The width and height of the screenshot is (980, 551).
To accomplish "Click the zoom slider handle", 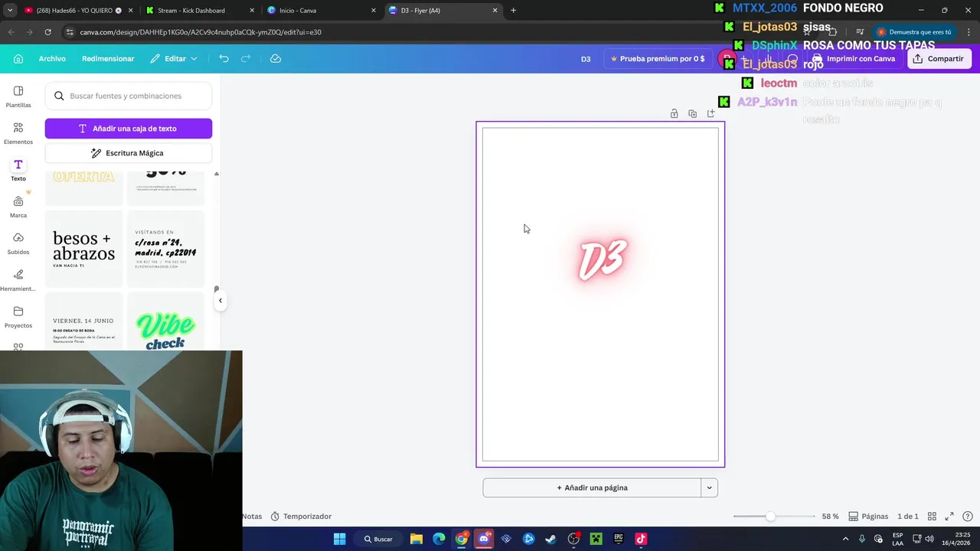I will pos(770,517).
